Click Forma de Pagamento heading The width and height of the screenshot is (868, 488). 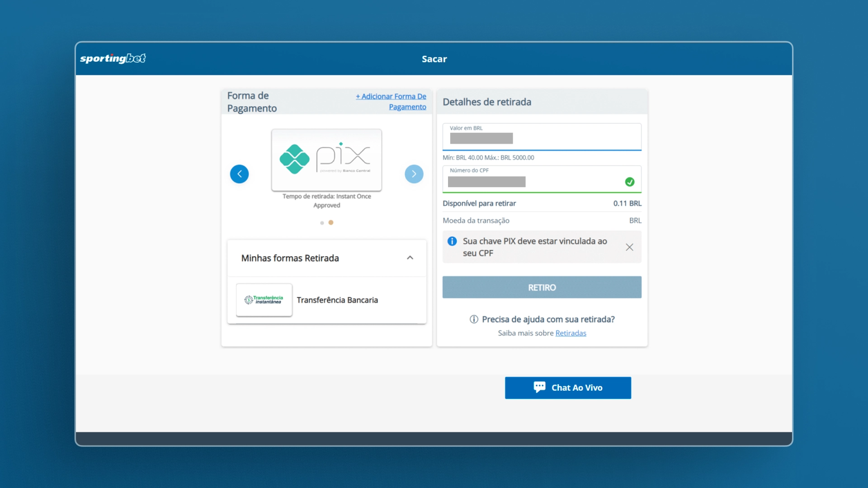click(252, 102)
